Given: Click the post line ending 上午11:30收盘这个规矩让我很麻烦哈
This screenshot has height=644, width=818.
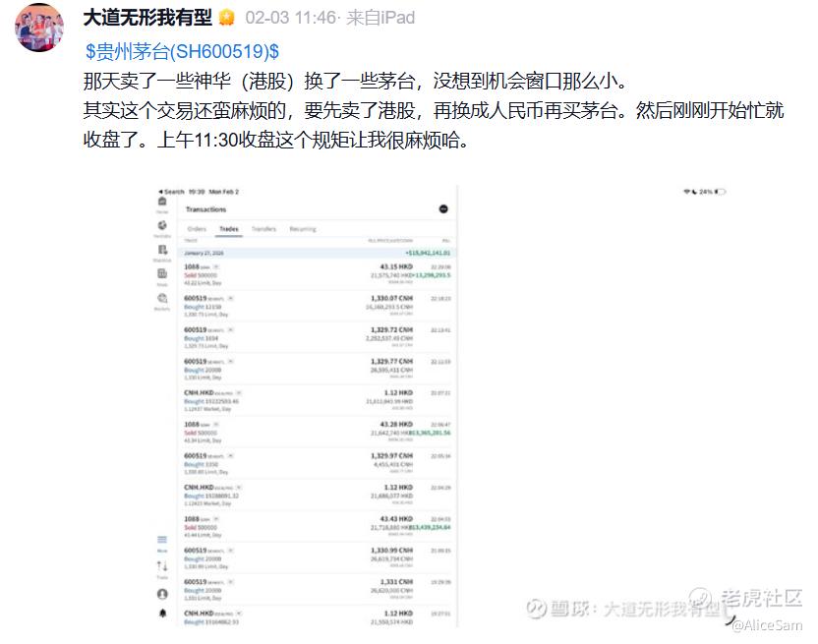Looking at the screenshot, I should (275, 140).
